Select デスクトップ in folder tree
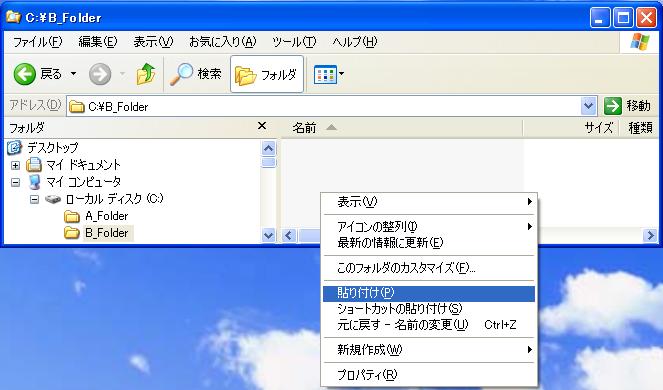The image size is (663, 390). (x=53, y=148)
